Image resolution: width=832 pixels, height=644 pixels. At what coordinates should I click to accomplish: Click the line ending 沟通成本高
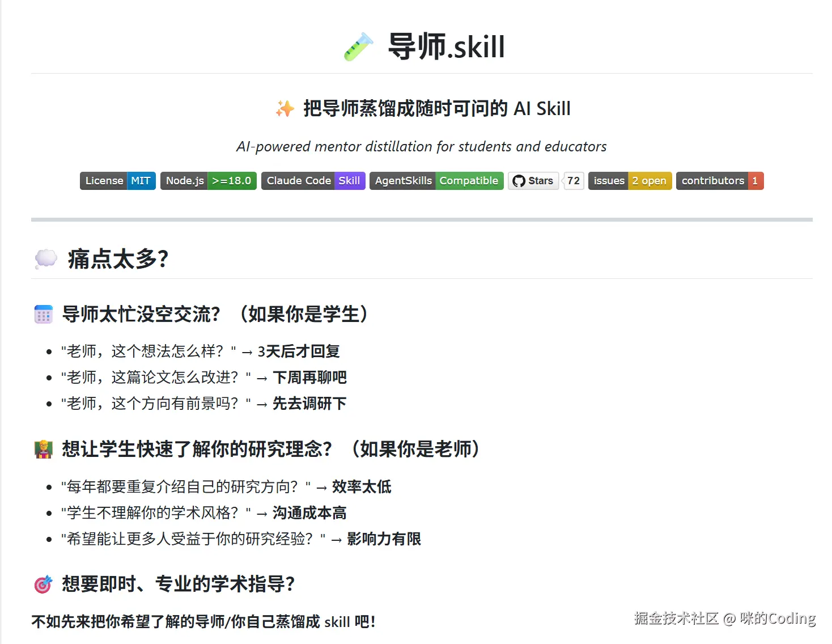pos(204,513)
